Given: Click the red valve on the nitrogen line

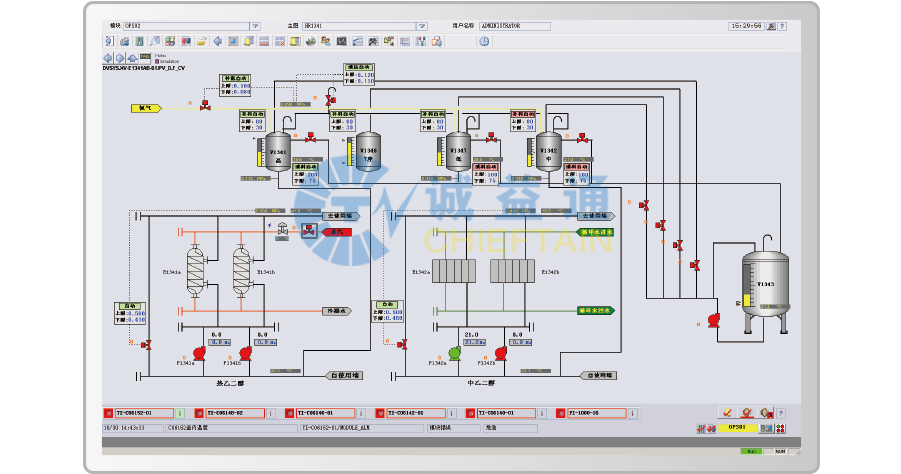Looking at the screenshot, I should pyautogui.click(x=204, y=107).
